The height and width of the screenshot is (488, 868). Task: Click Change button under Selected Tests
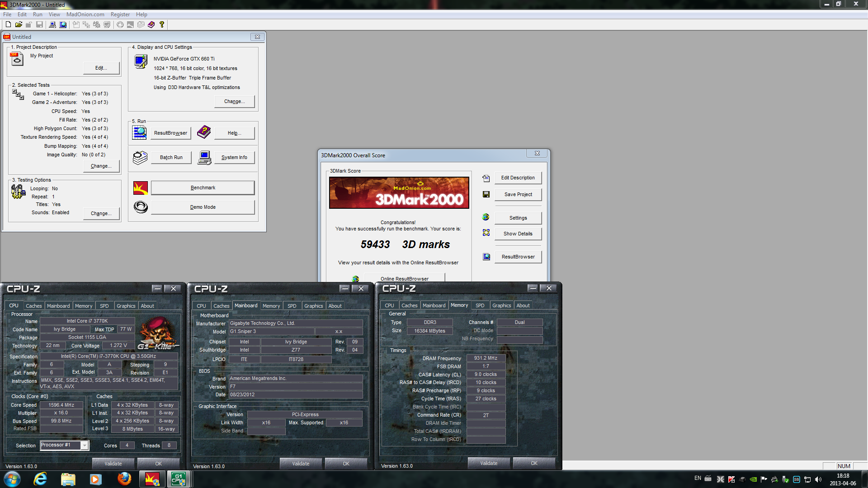click(101, 166)
